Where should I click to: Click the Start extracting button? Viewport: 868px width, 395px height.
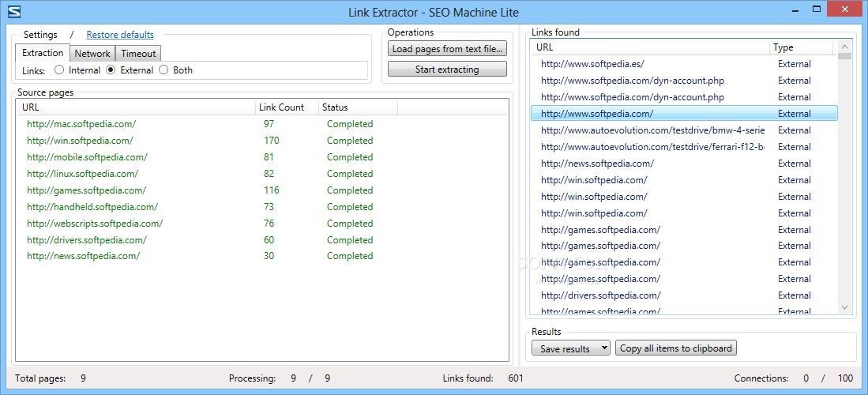point(447,70)
